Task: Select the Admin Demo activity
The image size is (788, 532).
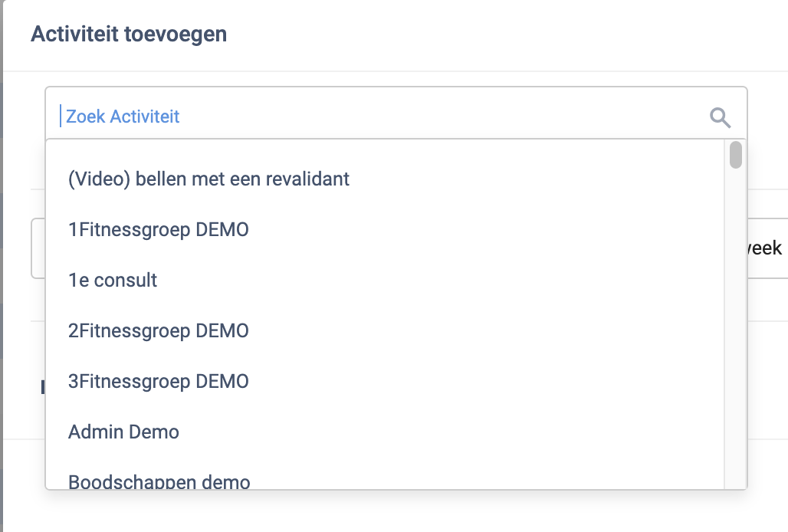Action: pos(123,432)
